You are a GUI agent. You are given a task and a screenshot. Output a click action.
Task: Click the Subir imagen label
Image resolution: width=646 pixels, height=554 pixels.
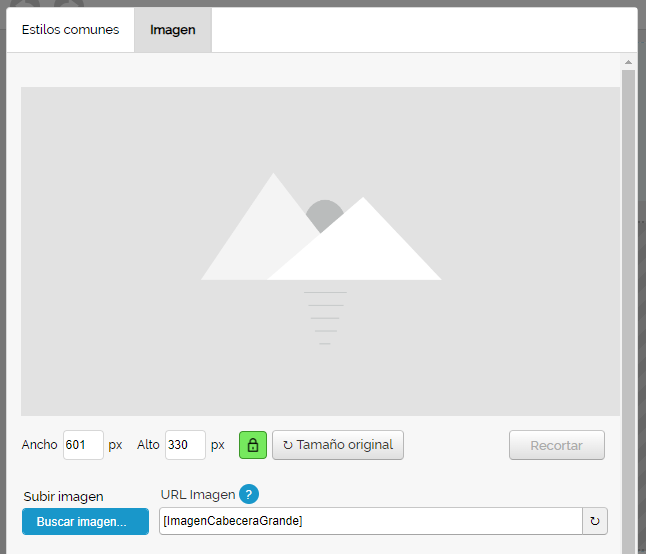(x=63, y=496)
